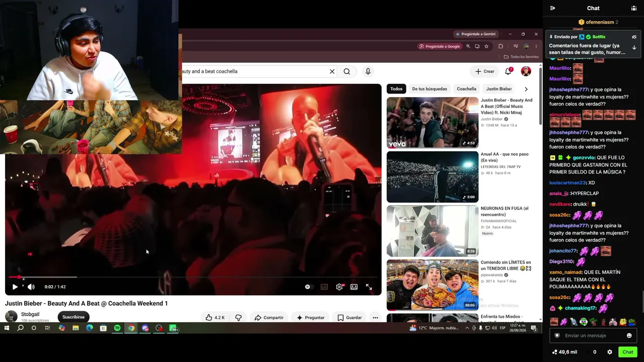This screenshot has height=362, width=644.
Task: Open the chat community members icon
Action: click(633, 8)
